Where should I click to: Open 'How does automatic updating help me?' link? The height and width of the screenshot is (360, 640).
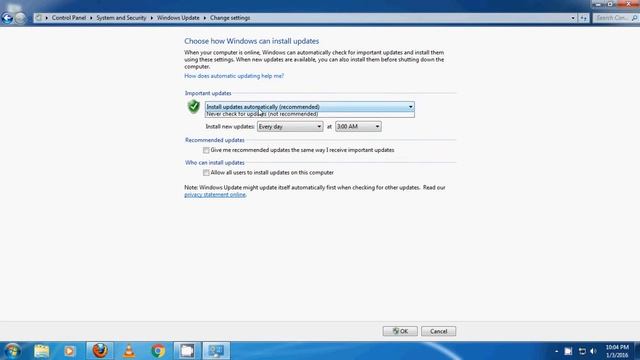point(234,76)
